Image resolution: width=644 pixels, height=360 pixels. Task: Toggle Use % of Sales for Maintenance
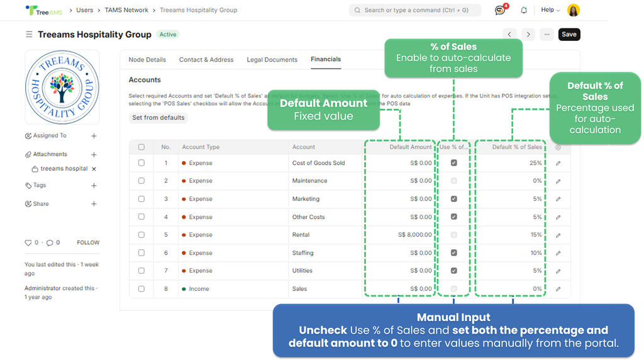coord(453,181)
